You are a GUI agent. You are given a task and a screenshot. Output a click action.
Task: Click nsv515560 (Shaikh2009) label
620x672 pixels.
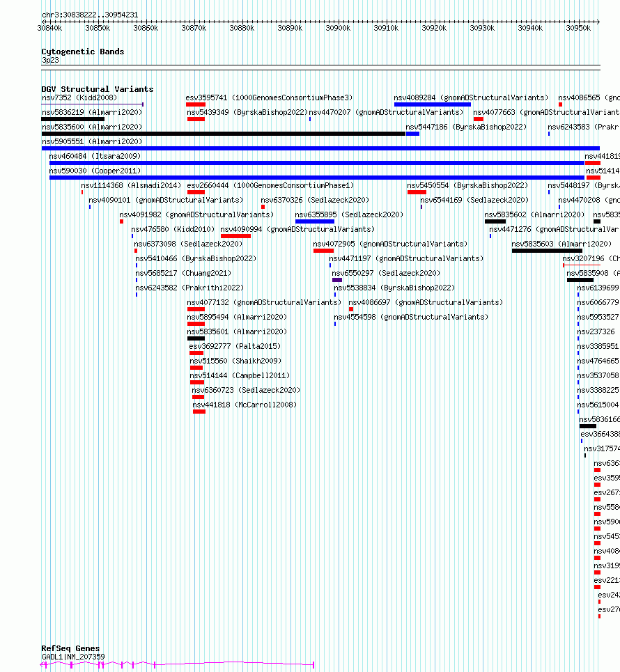(x=235, y=361)
